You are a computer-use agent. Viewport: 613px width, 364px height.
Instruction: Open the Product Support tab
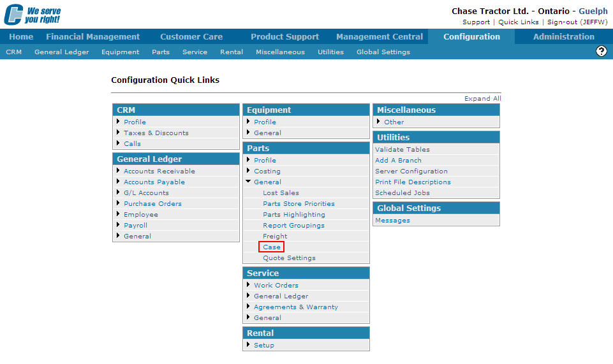(x=284, y=37)
